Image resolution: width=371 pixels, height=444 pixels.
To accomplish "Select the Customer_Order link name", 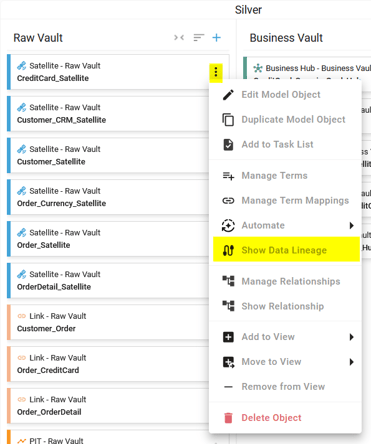I will pyautogui.click(x=46, y=329).
